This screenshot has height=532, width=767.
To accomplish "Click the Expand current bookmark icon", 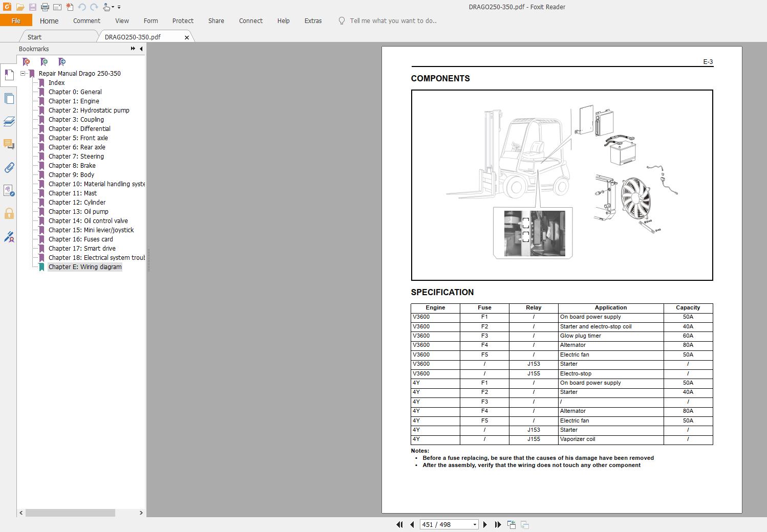I will click(62, 62).
